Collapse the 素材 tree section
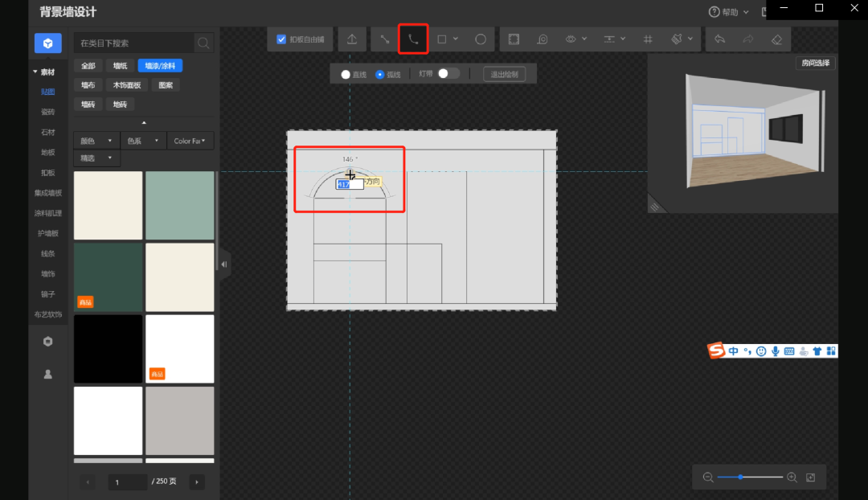Image resolution: width=868 pixels, height=500 pixels. coord(35,72)
